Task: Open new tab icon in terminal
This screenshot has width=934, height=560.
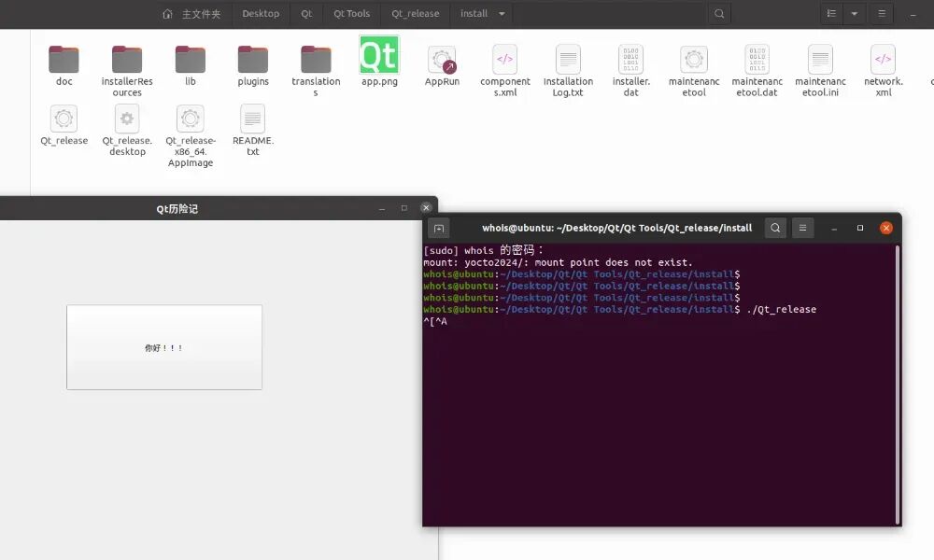Action: (x=439, y=228)
